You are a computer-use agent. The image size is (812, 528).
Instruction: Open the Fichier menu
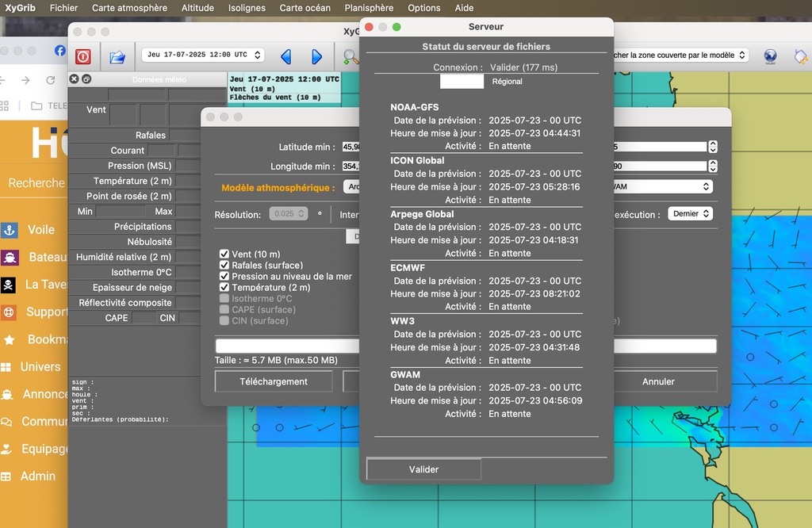coord(63,8)
